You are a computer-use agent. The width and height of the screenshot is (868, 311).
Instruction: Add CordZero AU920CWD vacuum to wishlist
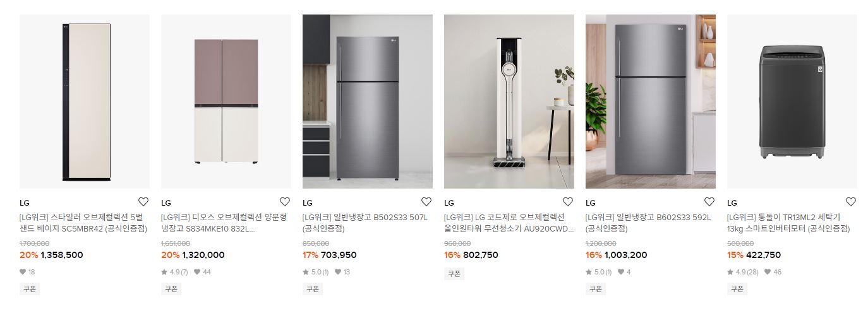coord(568,202)
